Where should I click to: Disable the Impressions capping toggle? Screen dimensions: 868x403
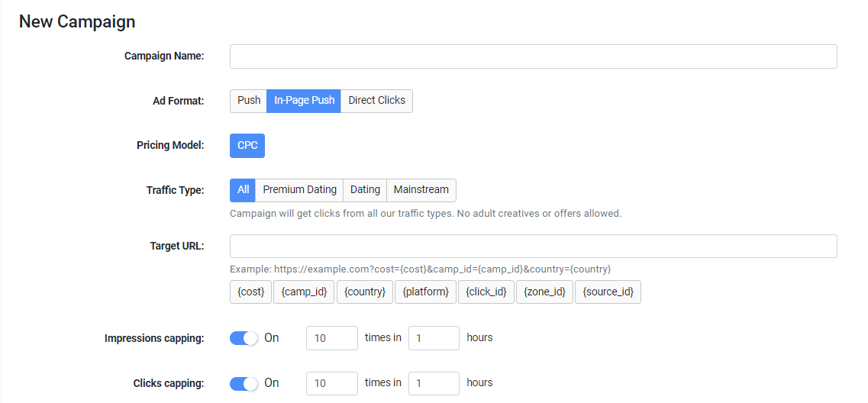244,338
